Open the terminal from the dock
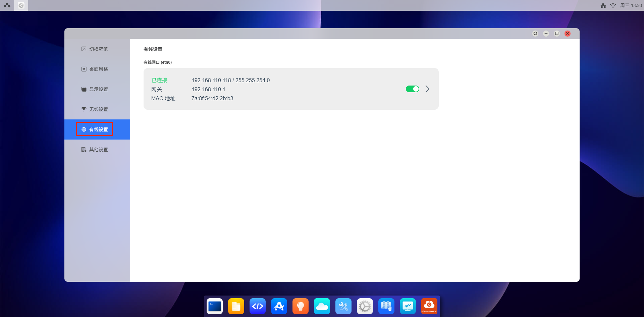The image size is (644, 317). pos(215,306)
